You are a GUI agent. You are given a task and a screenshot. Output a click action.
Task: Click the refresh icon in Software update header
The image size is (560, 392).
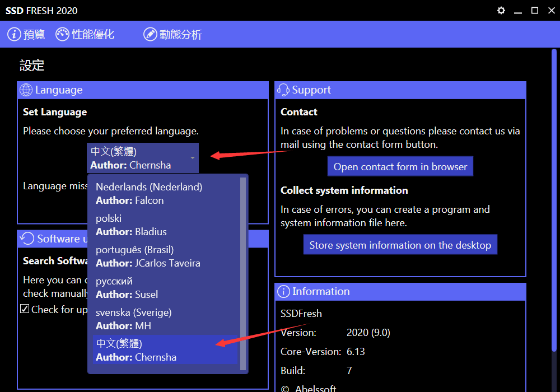(x=27, y=239)
